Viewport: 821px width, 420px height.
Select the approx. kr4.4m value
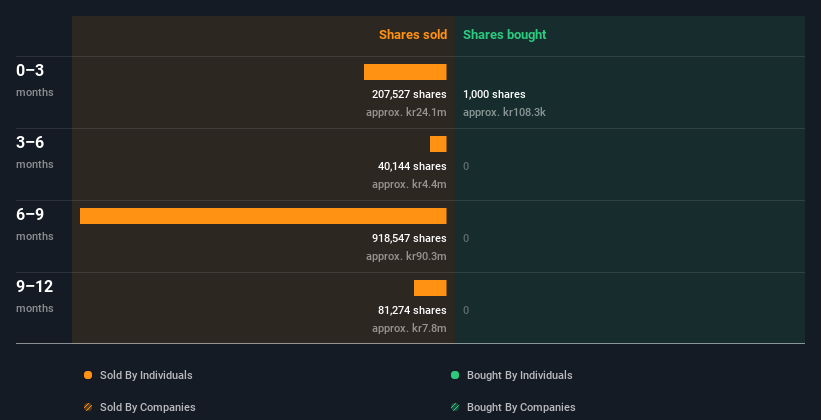click(x=409, y=184)
